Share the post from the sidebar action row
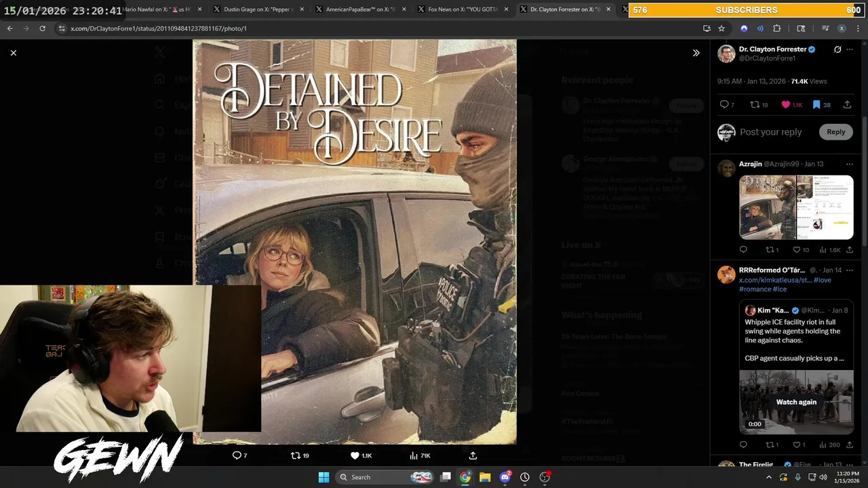868x488 pixels. (847, 104)
